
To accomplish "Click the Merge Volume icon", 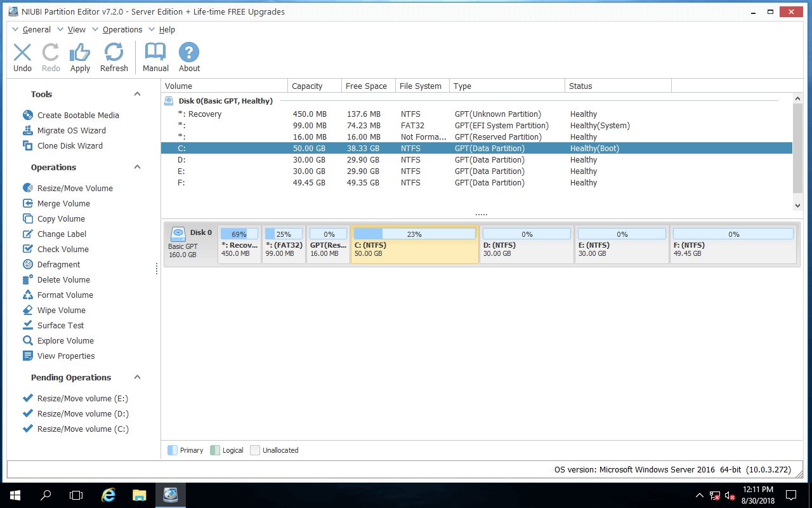I will coord(27,203).
